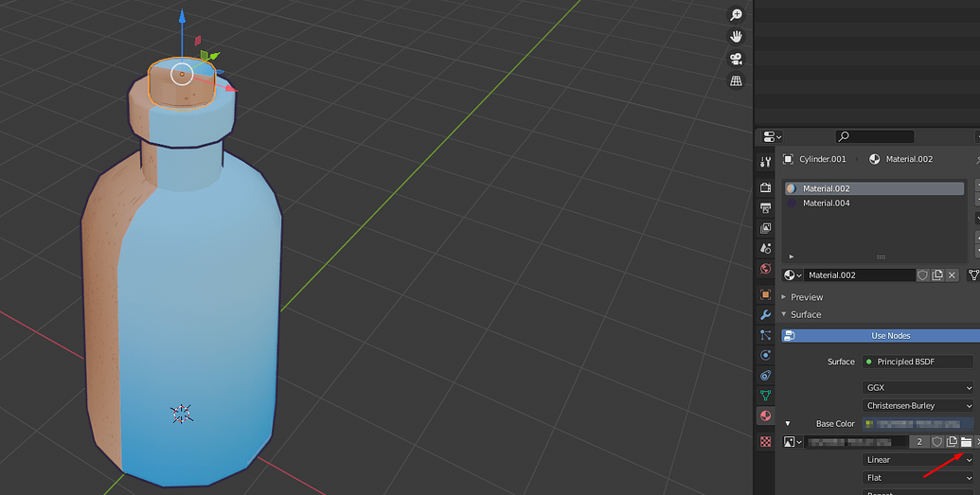The height and width of the screenshot is (495, 980).
Task: Duplicate material with the new copy icon
Action: pos(936,275)
